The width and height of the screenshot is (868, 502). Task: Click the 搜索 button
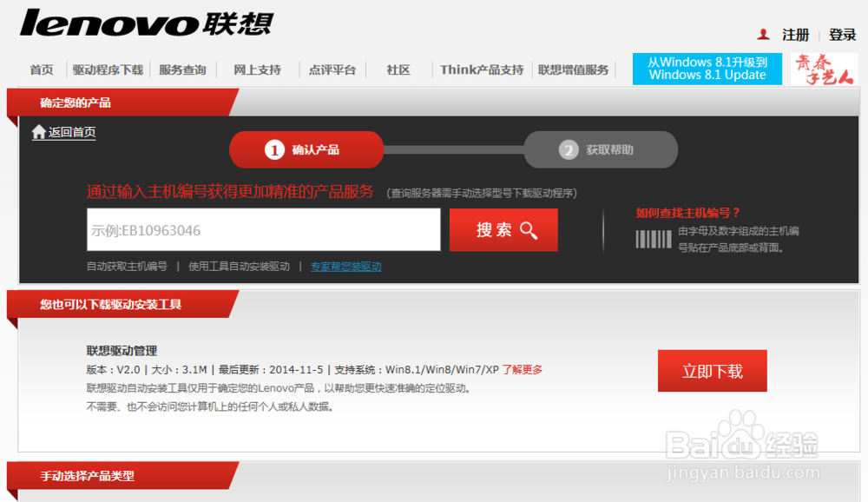tap(503, 229)
